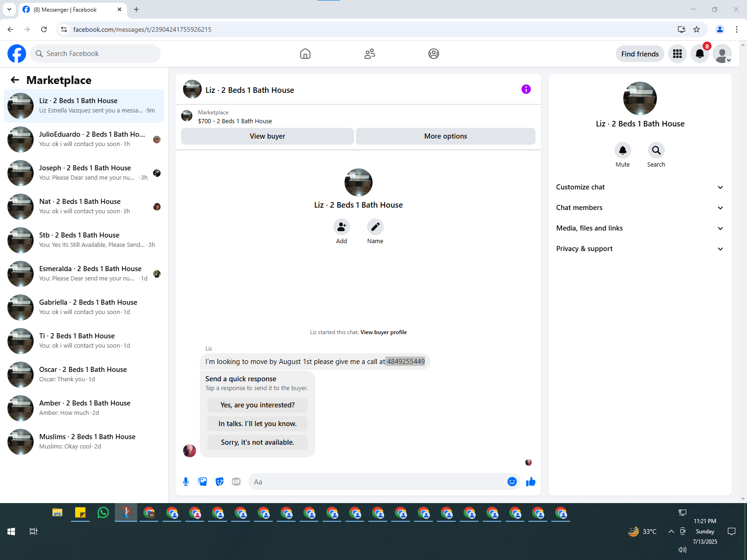Open the account profile avatar menu
Viewport: 747px width, 560px height.
(x=722, y=54)
